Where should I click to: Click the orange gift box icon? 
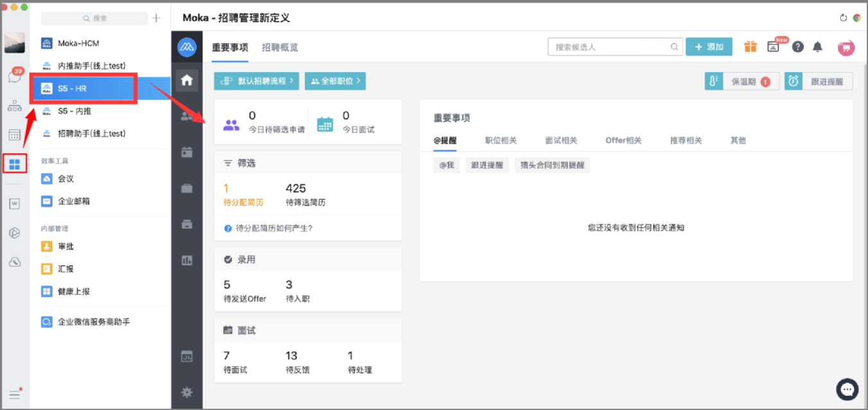pyautogui.click(x=751, y=46)
